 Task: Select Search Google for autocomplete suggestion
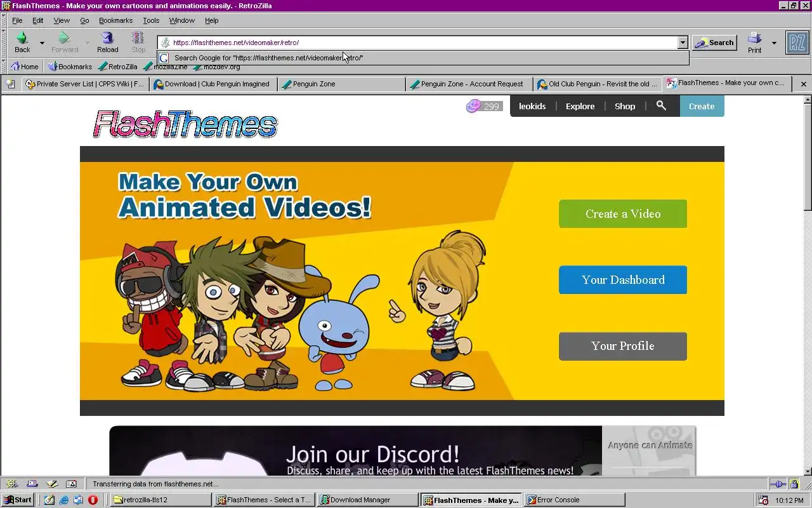coord(422,58)
